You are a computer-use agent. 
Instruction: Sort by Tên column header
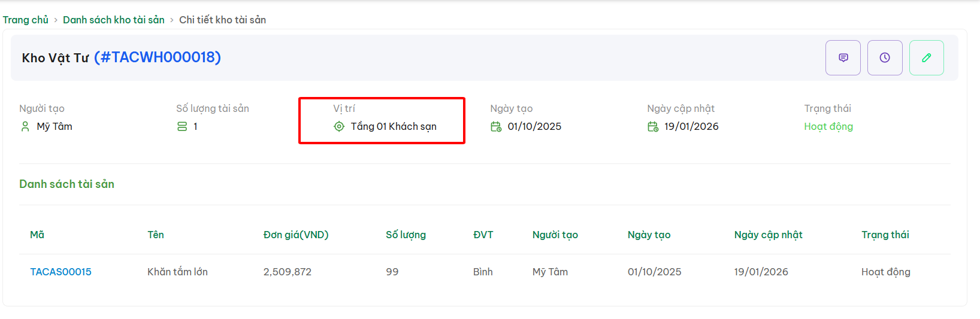coord(156,235)
